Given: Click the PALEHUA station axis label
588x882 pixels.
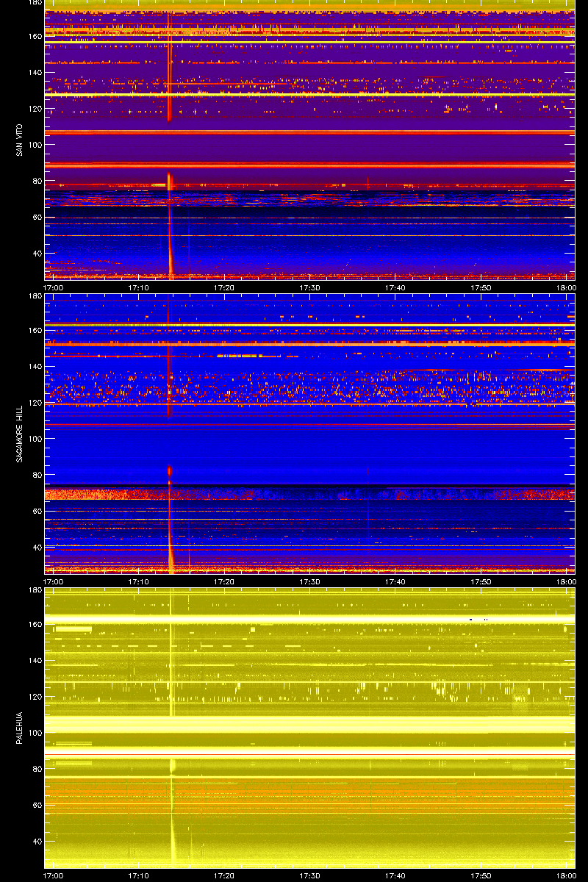Looking at the screenshot, I should pos(18,728).
